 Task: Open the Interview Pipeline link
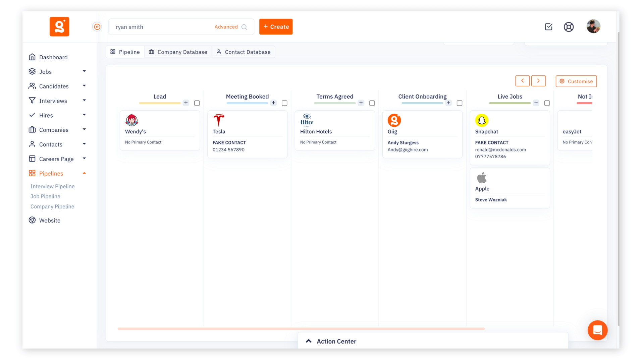[52, 186]
